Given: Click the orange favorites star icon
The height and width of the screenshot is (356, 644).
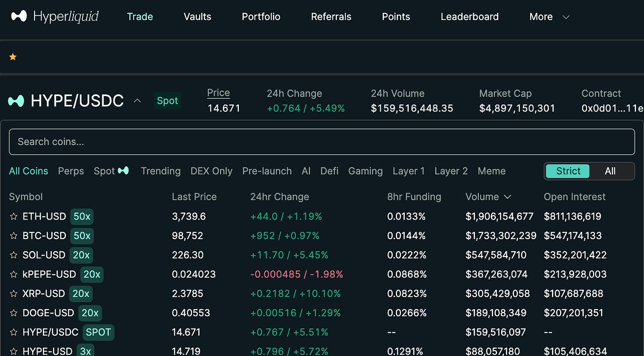Looking at the screenshot, I should (x=13, y=57).
